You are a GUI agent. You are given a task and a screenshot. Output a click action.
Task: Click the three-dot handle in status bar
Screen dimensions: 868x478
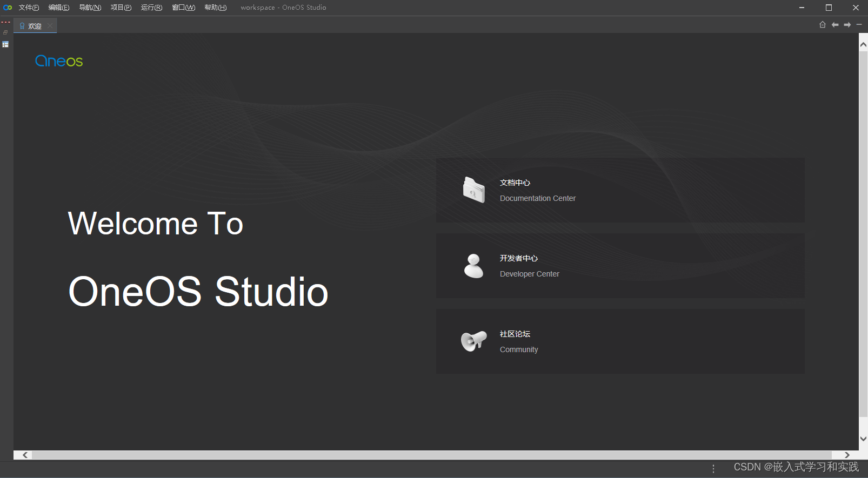(x=713, y=469)
